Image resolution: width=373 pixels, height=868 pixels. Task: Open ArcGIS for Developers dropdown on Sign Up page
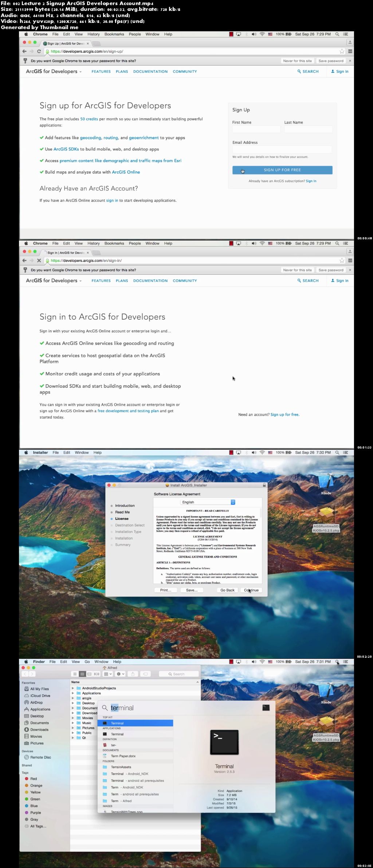(54, 71)
